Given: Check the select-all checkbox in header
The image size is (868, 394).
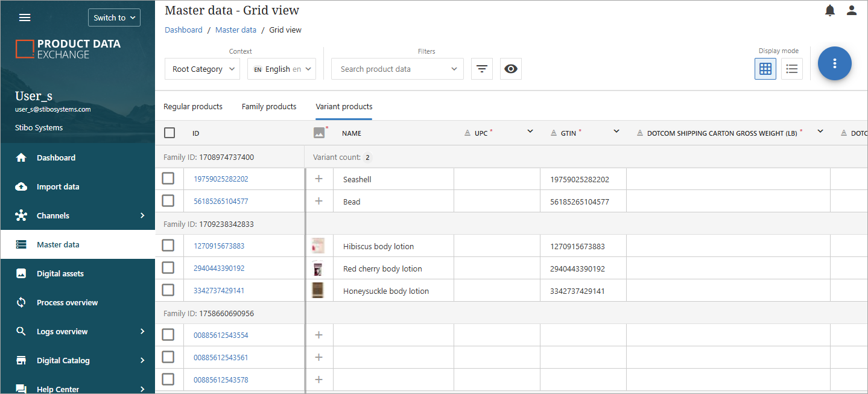Looking at the screenshot, I should coord(169,133).
